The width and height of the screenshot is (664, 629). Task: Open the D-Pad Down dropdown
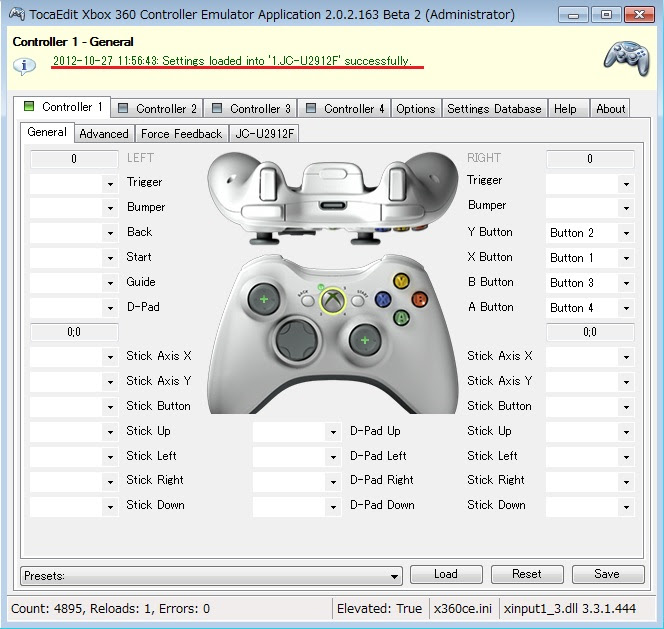[297, 507]
